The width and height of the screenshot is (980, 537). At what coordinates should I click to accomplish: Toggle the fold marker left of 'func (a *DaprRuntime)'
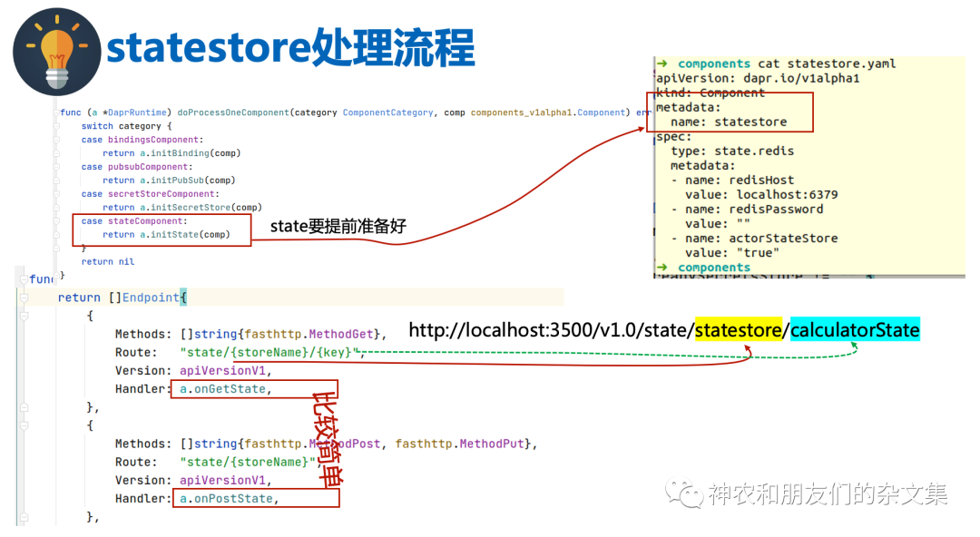pos(56,112)
